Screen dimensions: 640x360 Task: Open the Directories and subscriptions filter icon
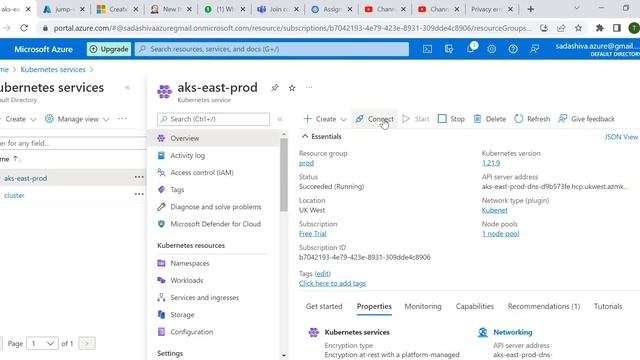pos(449,49)
